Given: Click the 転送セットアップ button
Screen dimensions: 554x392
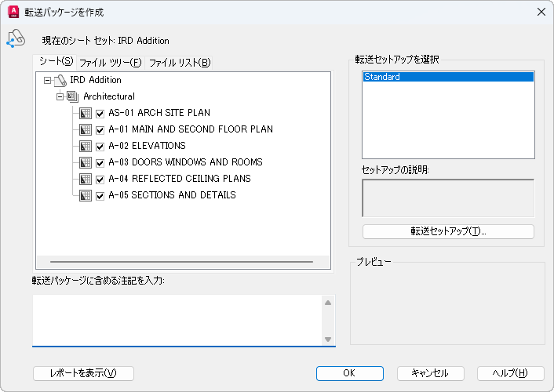Looking at the screenshot, I should pos(448,231).
